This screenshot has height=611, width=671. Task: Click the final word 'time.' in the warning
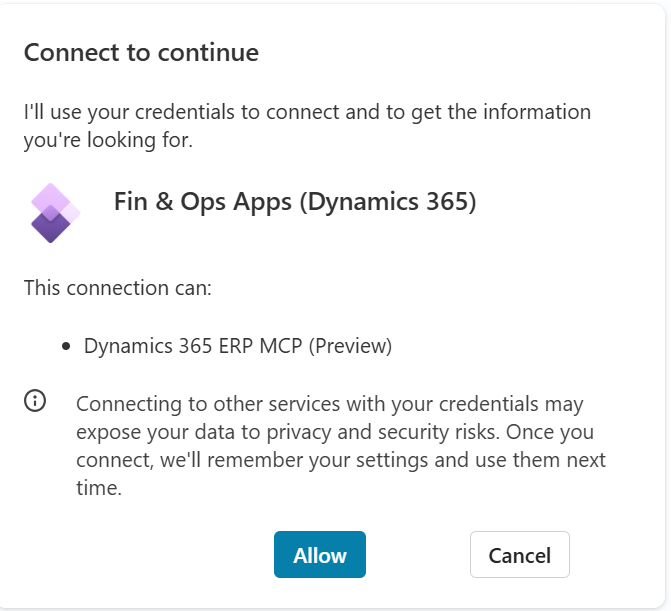pos(98,489)
